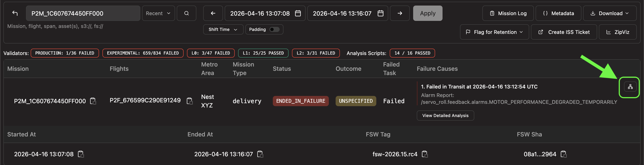The width and height of the screenshot is (644, 165).
Task: Expand the Recent dropdown
Action: pos(158,13)
